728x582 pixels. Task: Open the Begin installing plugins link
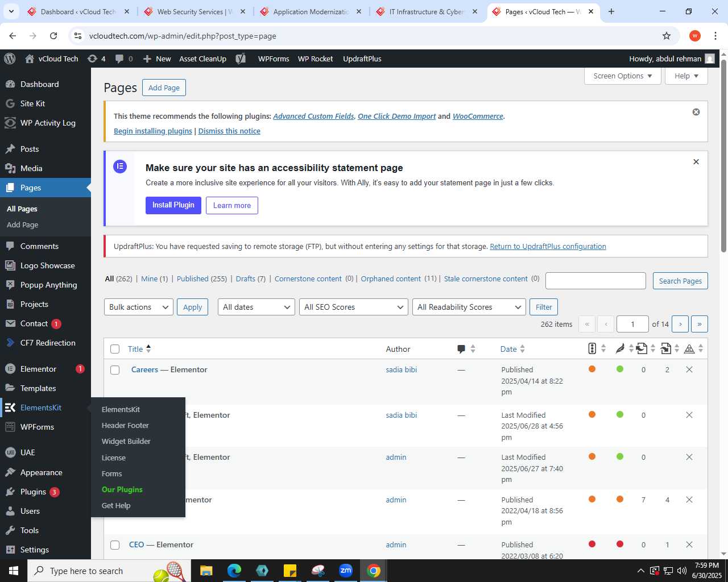[153, 131]
